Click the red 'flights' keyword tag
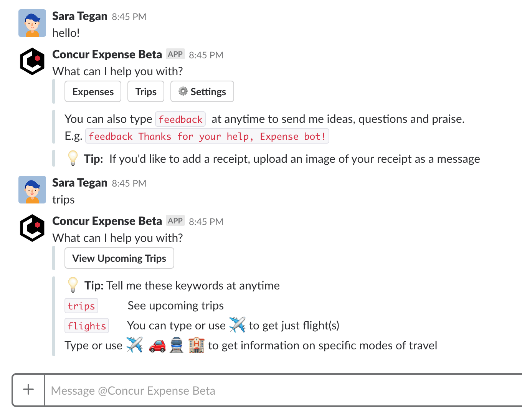 (x=87, y=326)
